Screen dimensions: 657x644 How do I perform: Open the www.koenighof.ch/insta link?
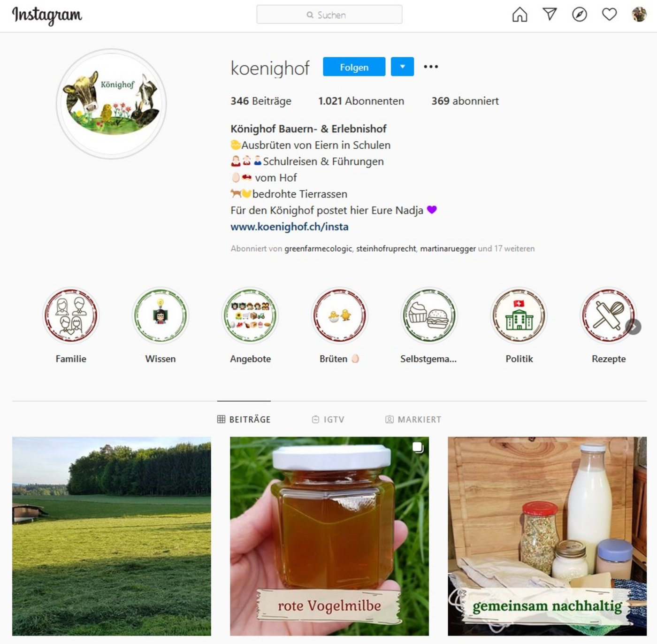pos(290,227)
